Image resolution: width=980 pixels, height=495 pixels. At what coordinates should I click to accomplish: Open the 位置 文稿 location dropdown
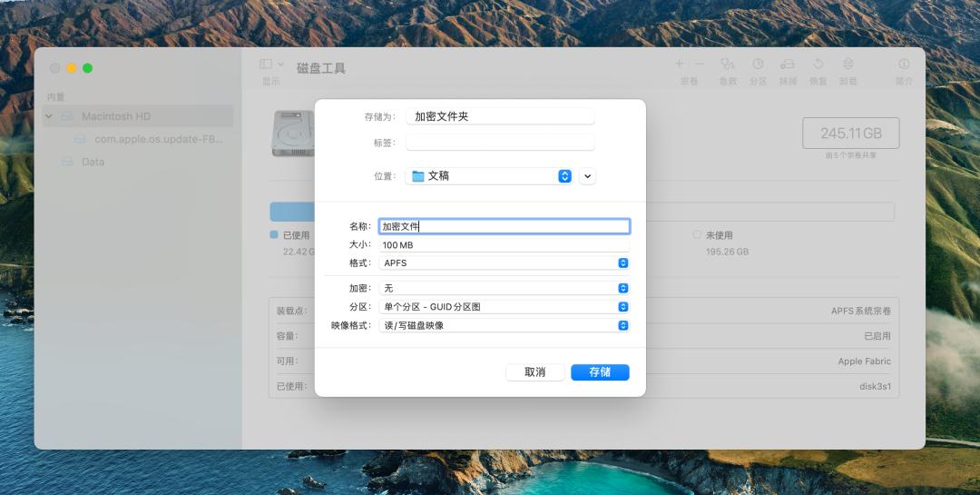point(489,176)
